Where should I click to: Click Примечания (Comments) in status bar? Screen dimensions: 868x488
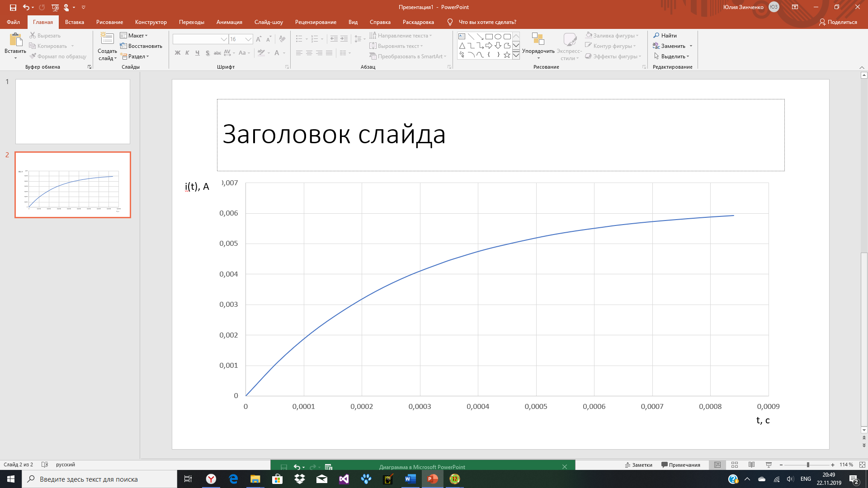680,465
